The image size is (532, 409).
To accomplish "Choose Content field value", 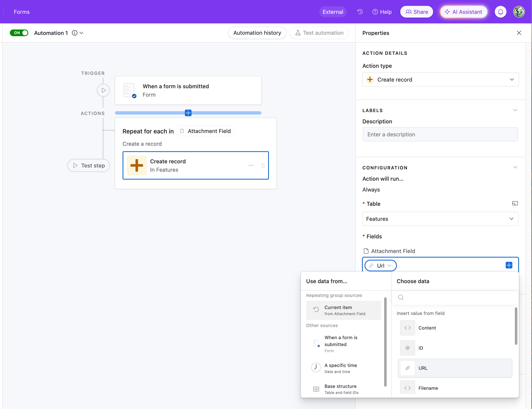I will [x=455, y=328].
